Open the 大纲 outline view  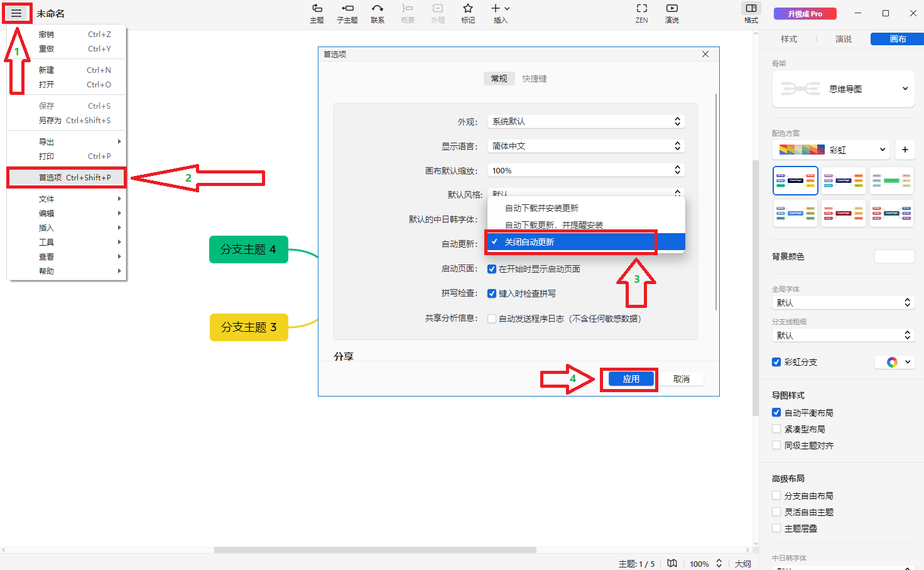point(743,564)
